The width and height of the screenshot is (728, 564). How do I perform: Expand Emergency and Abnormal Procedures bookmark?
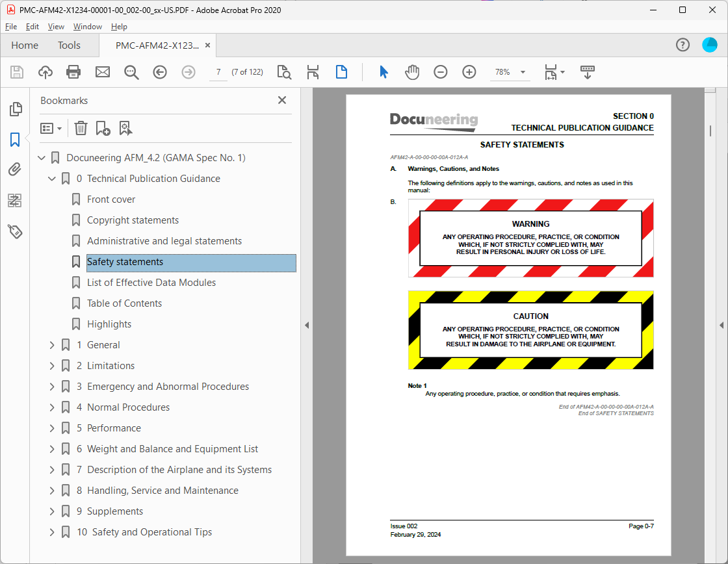point(52,387)
